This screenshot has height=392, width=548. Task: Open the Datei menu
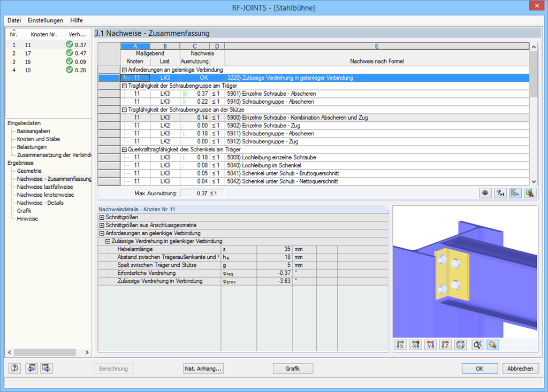[x=14, y=20]
